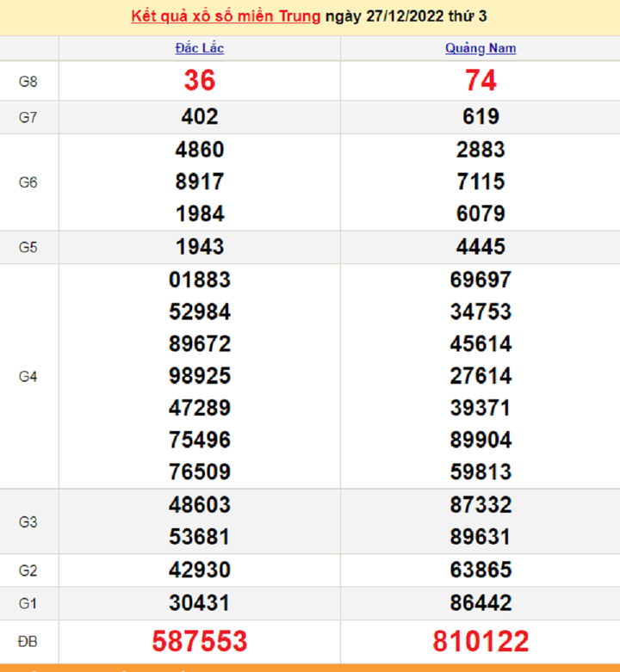Select the G2 number 42930

coord(199,570)
